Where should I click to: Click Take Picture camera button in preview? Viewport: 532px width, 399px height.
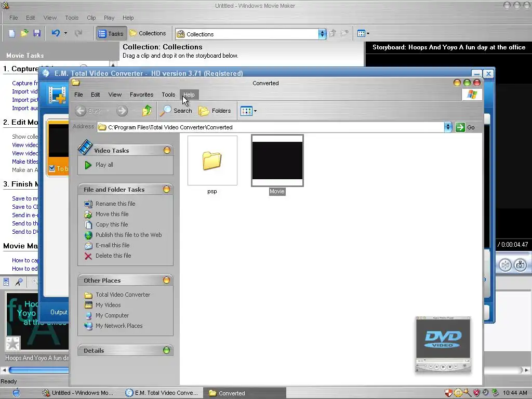[x=521, y=264]
